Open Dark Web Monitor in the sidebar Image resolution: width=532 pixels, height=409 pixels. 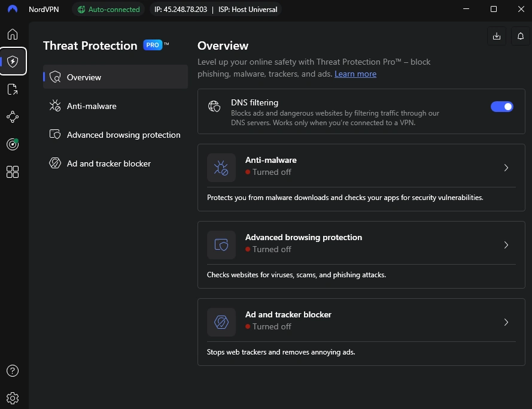[13, 144]
